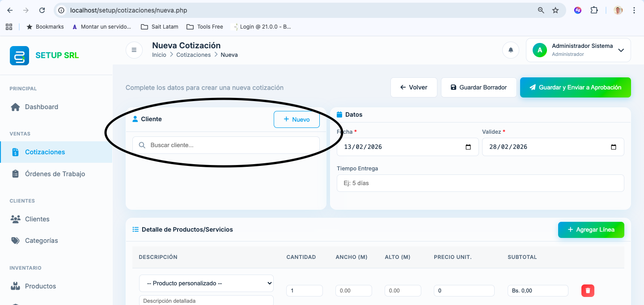
Task: Click the Descripción detallada field
Action: [206, 300]
